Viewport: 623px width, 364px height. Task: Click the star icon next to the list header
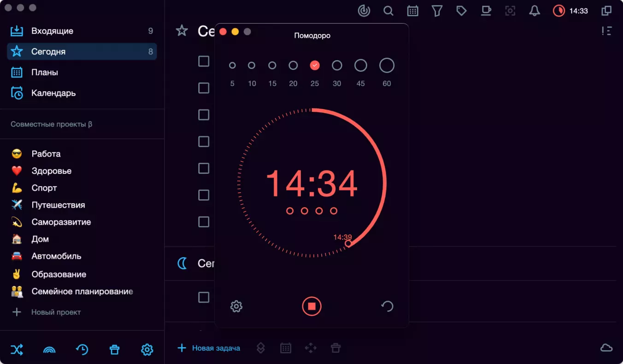[x=182, y=31]
